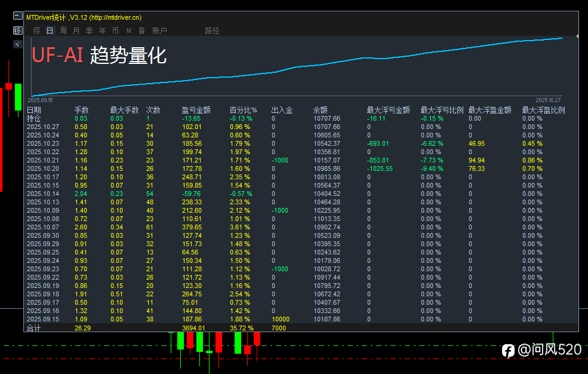Switch to 月 monthly statistics tab

[x=76, y=30]
